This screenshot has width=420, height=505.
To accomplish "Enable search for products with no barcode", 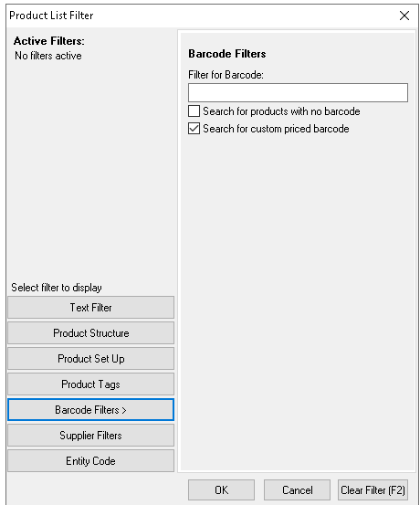I will click(194, 111).
